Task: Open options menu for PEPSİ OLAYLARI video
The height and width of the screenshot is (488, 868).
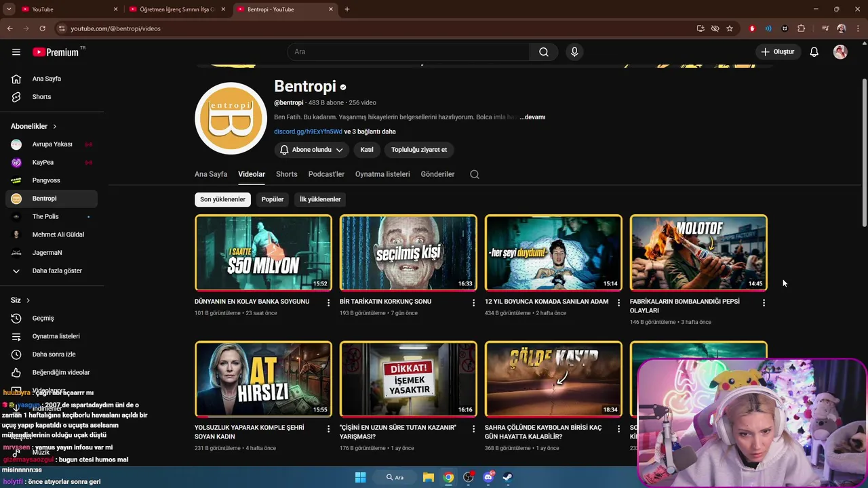Action: point(764,303)
